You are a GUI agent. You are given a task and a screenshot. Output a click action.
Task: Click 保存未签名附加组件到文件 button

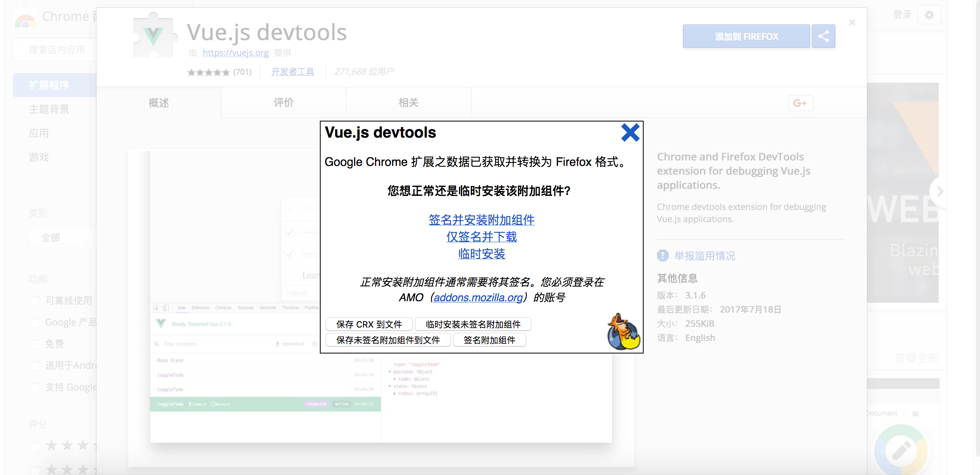click(388, 340)
